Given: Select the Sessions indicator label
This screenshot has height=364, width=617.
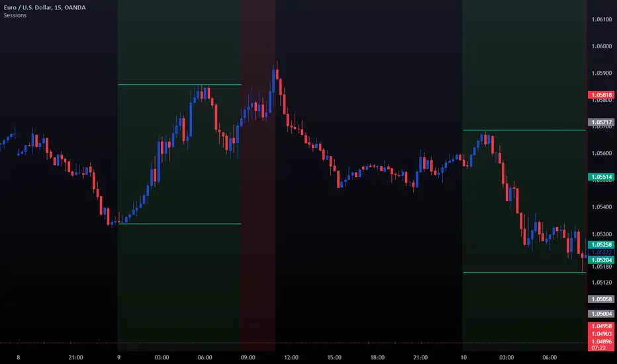Looking at the screenshot, I should pos(15,15).
